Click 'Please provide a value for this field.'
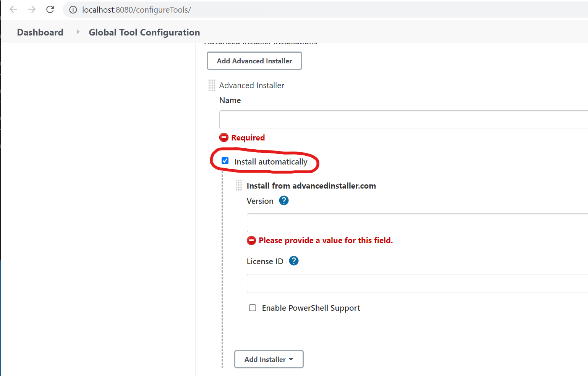Screen dimensions: 588x376 (x=326, y=240)
